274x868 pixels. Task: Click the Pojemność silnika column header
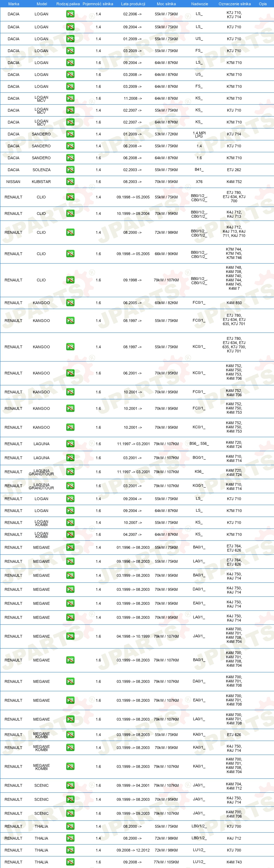coord(98,4)
